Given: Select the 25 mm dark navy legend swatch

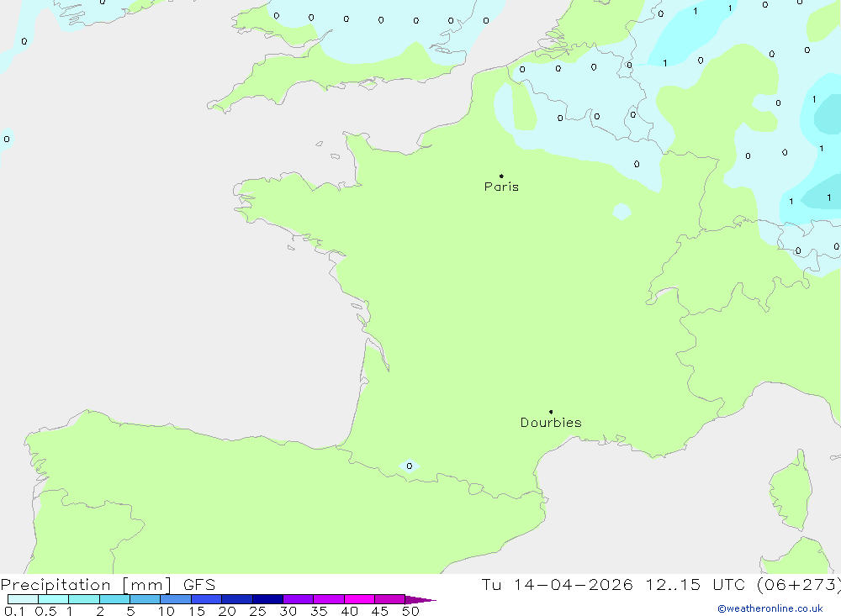Looking at the screenshot, I should (x=267, y=599).
